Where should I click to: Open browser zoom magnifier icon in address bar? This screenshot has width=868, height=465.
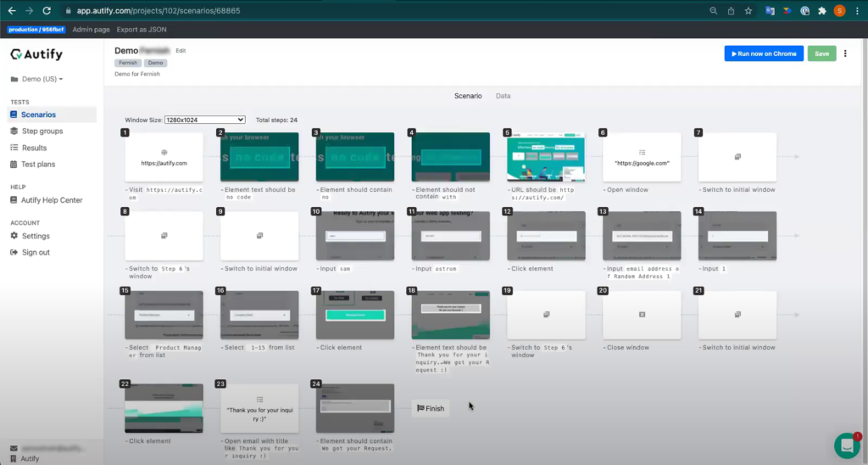click(x=714, y=10)
